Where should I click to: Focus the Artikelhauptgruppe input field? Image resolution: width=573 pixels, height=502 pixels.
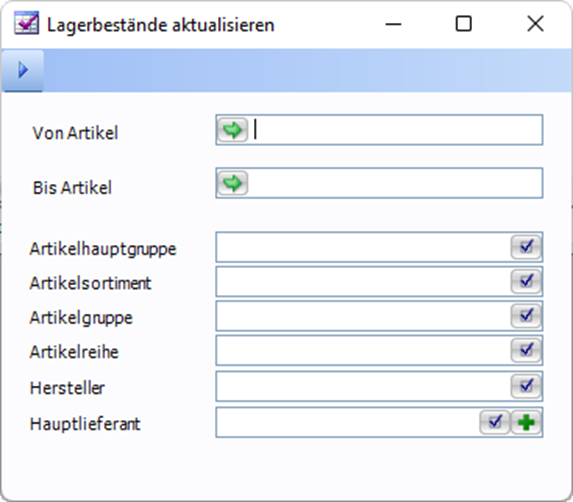(x=364, y=247)
